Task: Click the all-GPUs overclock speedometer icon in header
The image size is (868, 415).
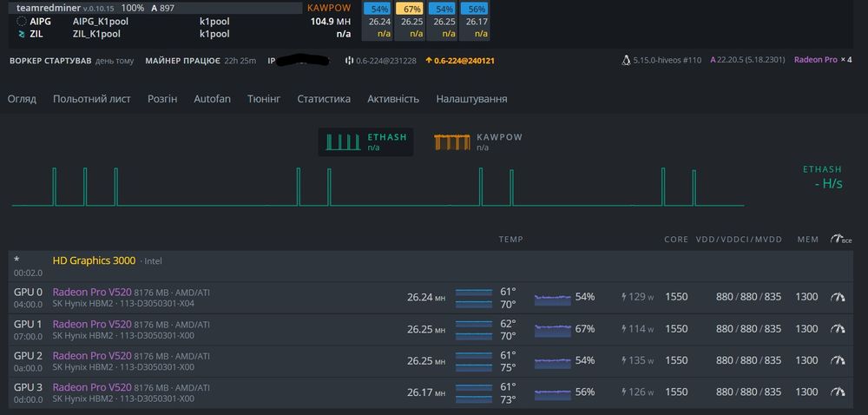Action: pos(840,239)
